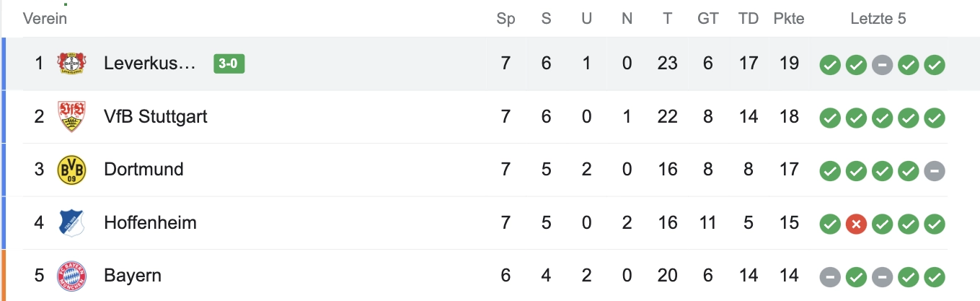The height and width of the screenshot is (301, 980).
Task: Click the Bayer Leverkusen club crest
Action: click(71, 64)
